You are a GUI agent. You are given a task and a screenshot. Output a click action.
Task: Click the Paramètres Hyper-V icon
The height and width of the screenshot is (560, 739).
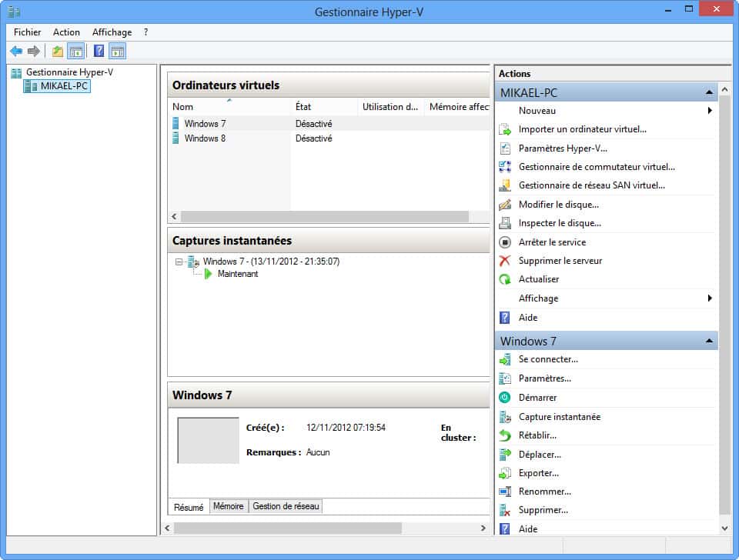click(x=505, y=148)
